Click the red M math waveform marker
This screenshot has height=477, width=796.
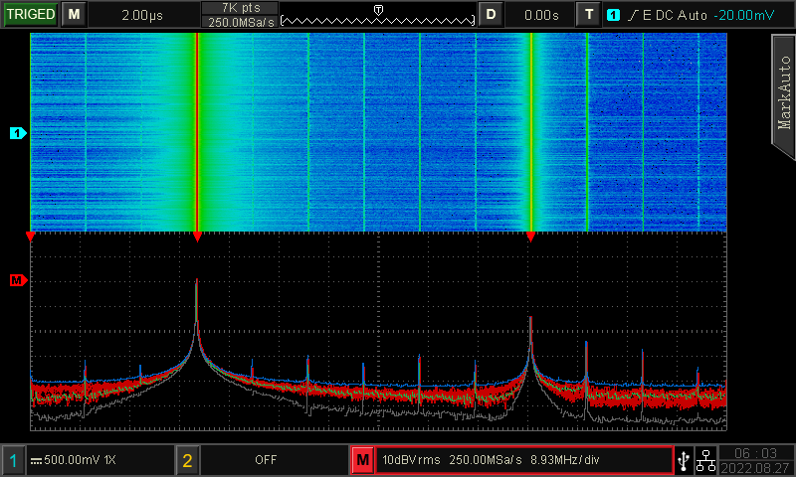pyautogui.click(x=17, y=281)
